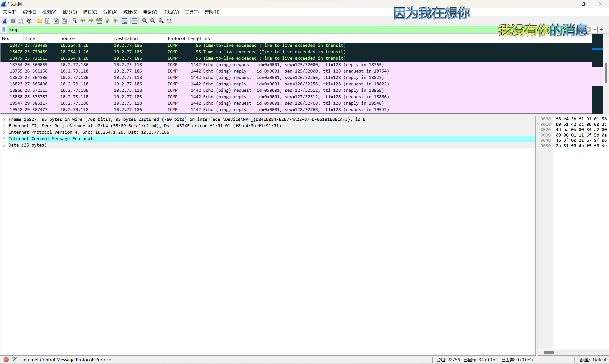This screenshot has width=609, height=364.
Task: Click the packet list vertical scrollbar thumb
Action: click(606, 73)
